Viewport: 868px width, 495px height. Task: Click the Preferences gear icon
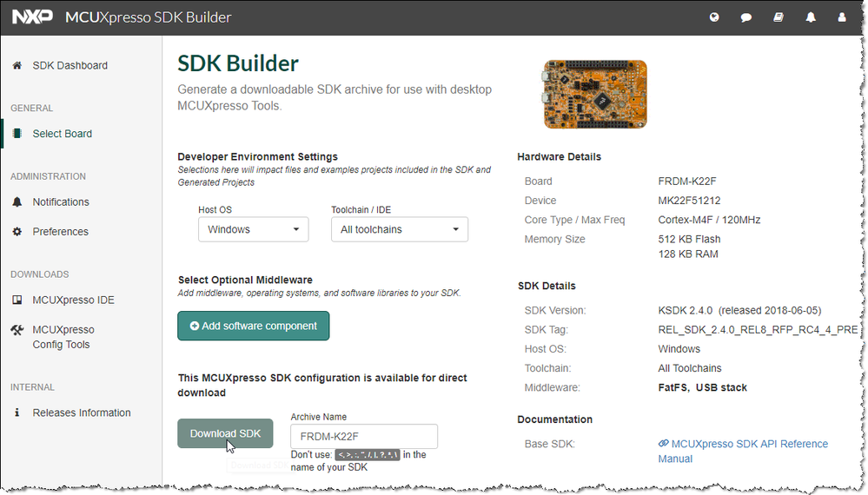17,231
